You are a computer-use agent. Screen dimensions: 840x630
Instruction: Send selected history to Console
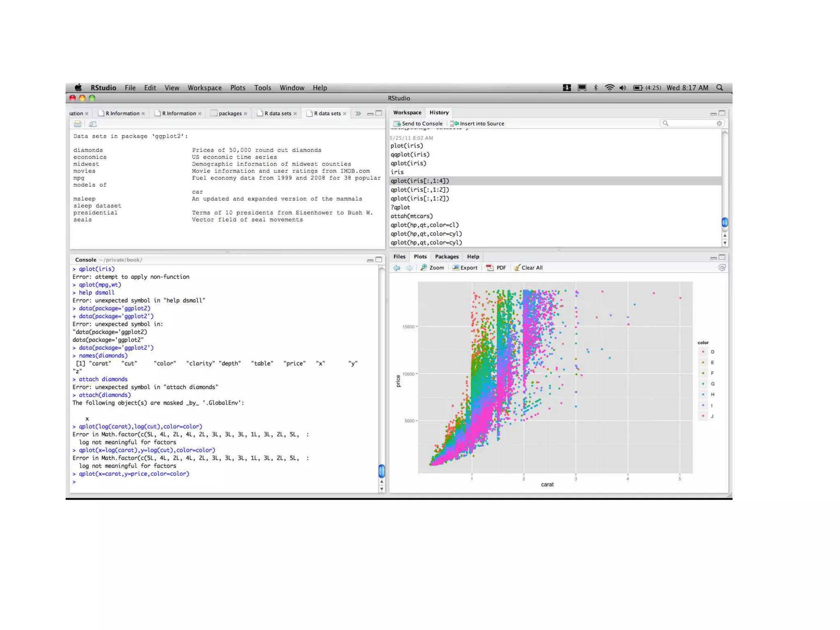418,123
